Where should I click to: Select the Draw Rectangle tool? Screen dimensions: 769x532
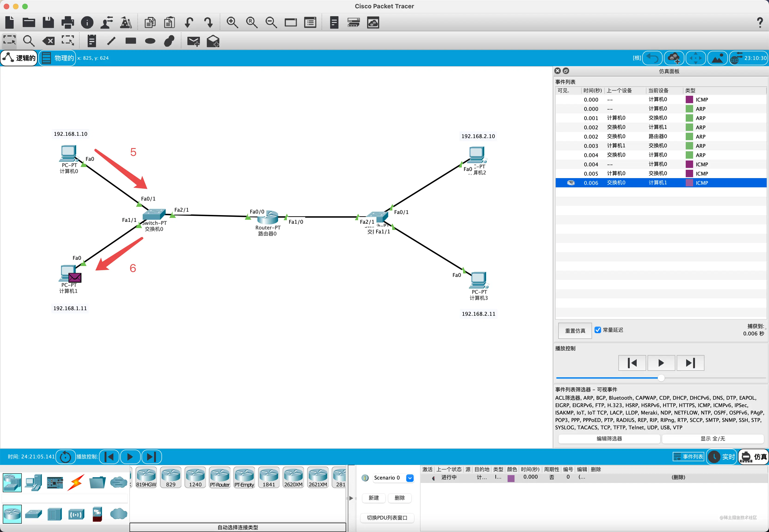(131, 41)
